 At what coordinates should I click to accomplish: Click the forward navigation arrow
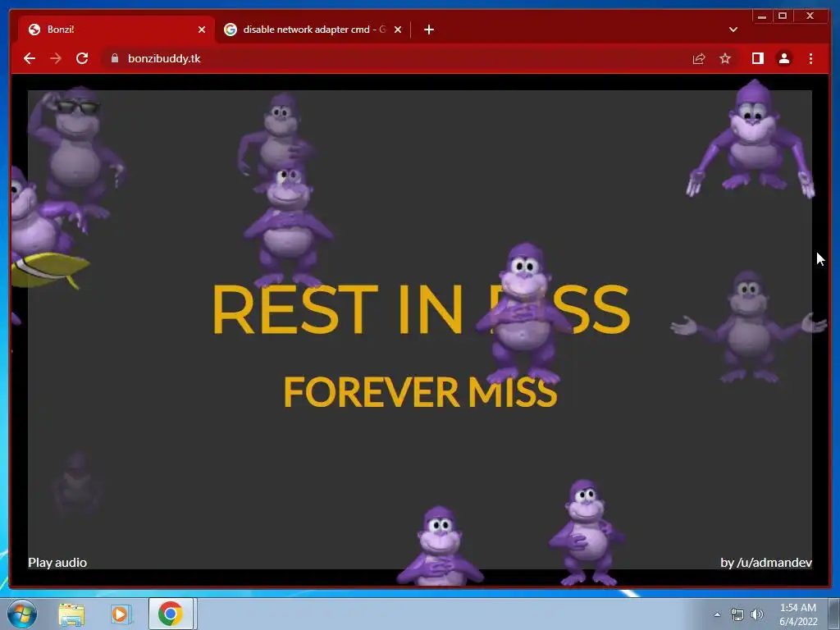coord(56,58)
